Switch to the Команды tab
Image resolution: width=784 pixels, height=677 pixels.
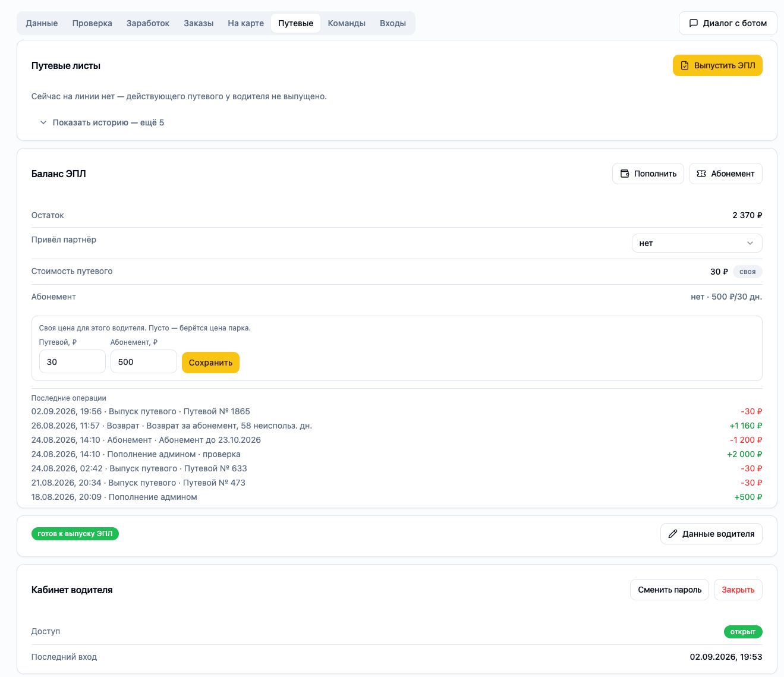347,23
